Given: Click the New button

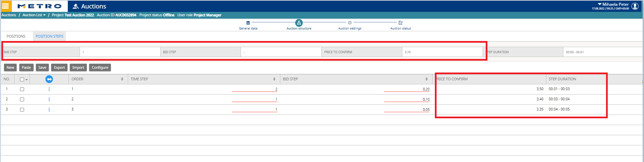Looking at the screenshot, I should 11,67.
